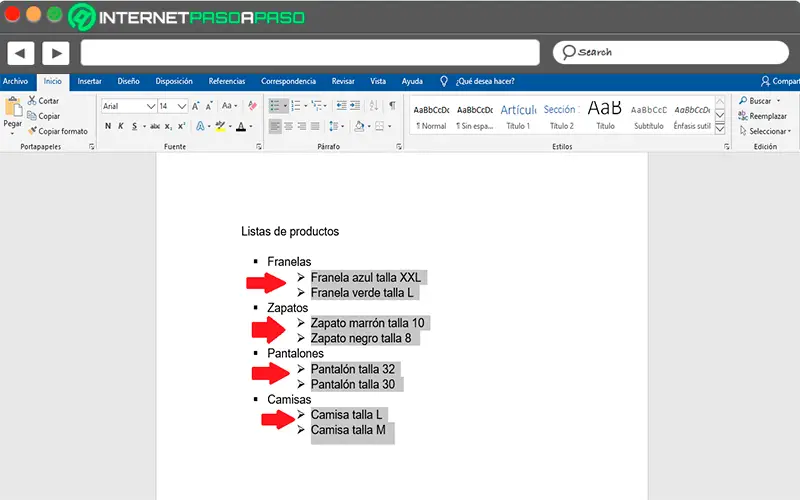Click the shading paint bucket icon
The width and height of the screenshot is (800, 500).
tap(359, 126)
